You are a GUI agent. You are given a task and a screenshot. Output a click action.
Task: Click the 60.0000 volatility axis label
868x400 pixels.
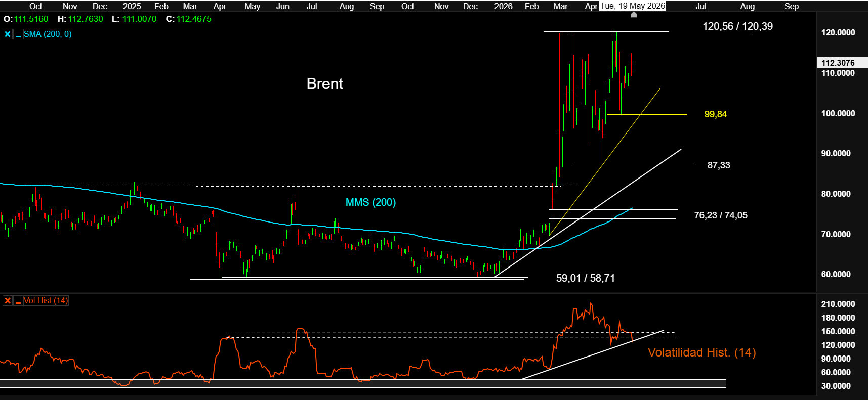point(836,372)
